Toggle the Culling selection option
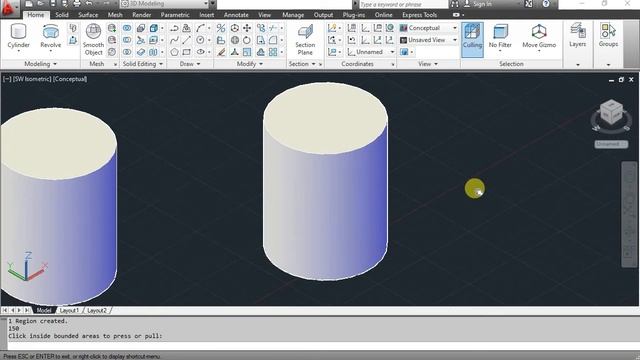Screen dimensions: 640x360 (x=472, y=40)
